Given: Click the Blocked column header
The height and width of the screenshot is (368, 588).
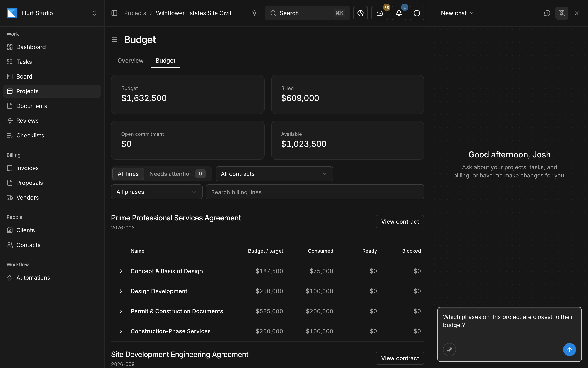Looking at the screenshot, I should 411,251.
